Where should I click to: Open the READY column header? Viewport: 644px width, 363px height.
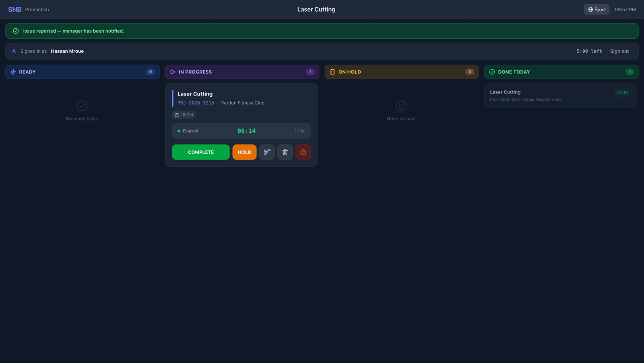82,72
